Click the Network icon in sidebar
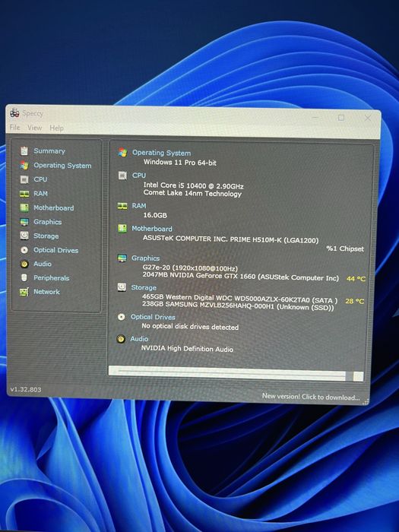This screenshot has height=532, width=399. tap(24, 292)
